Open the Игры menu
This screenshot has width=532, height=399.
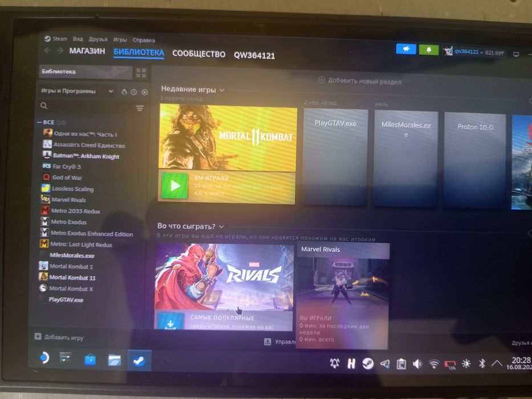coord(120,40)
